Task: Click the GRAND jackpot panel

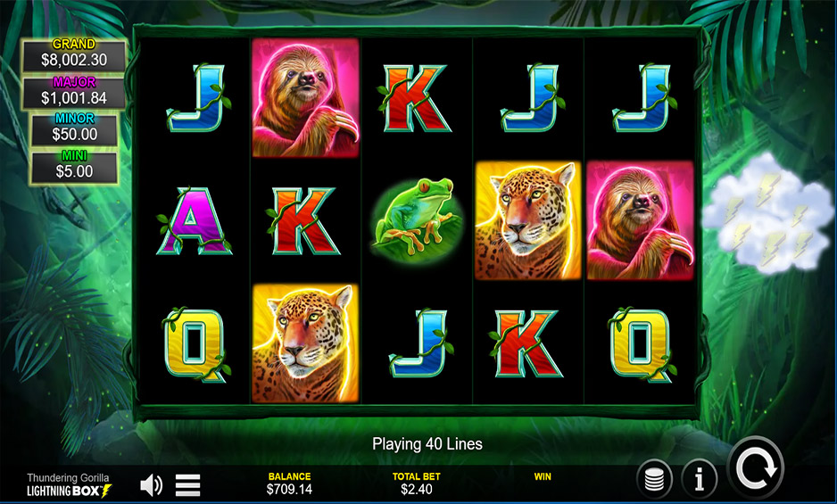Action: click(74, 54)
